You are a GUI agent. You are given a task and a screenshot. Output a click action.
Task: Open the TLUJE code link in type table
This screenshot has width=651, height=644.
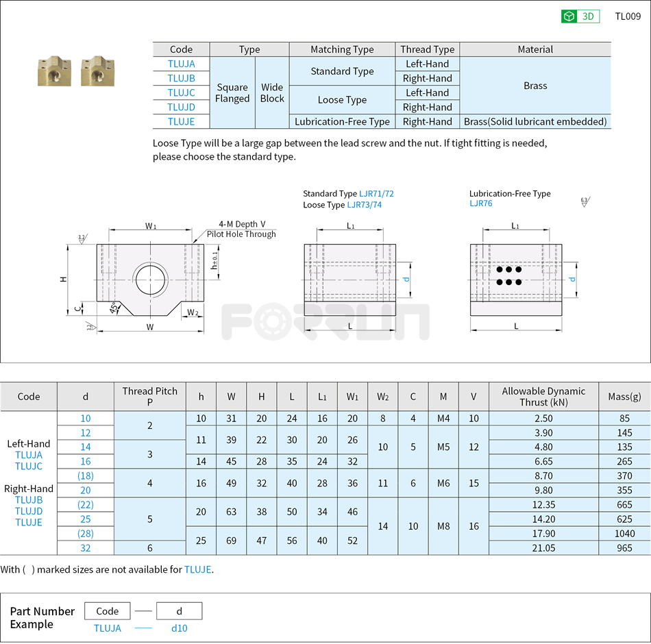pos(181,122)
